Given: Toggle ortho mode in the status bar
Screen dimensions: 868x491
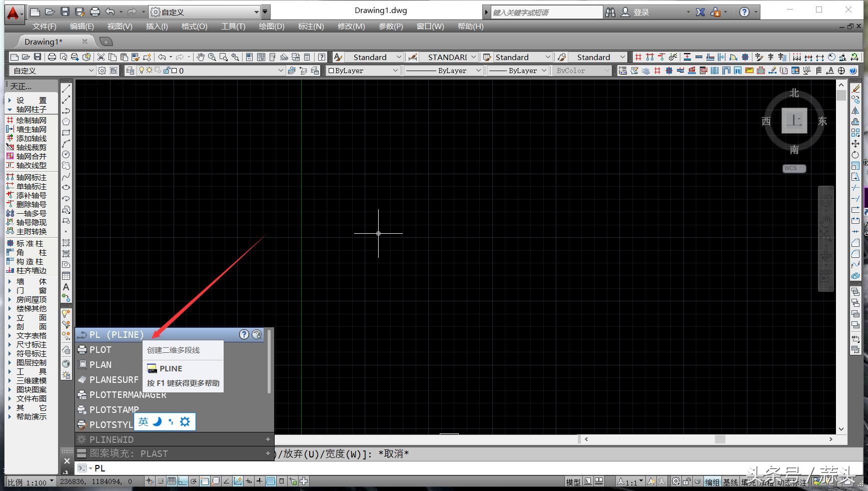Looking at the screenshot, I should point(183,481).
